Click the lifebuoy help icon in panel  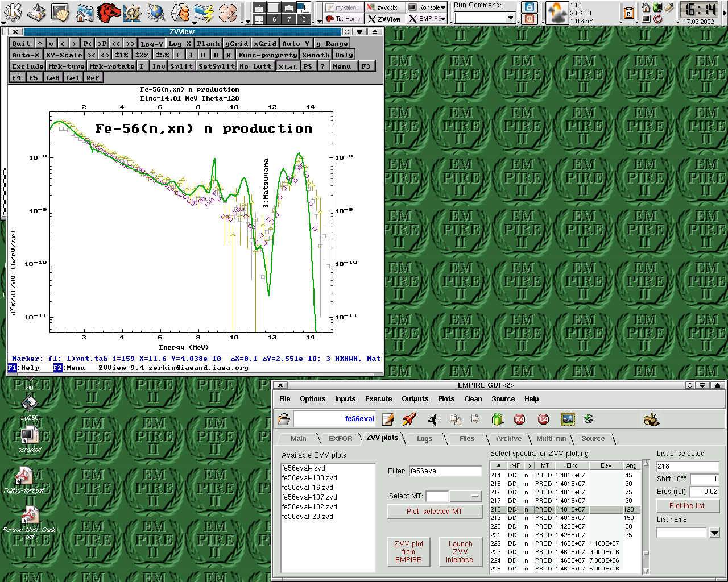pos(658,19)
